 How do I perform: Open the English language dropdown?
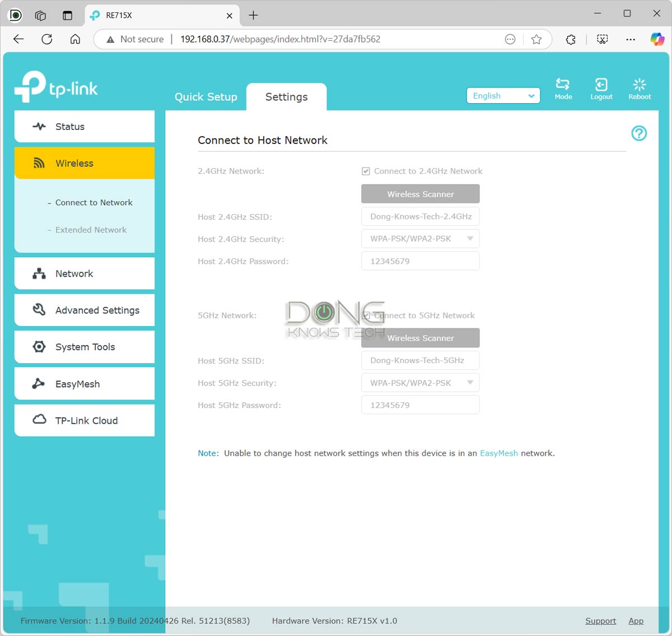click(502, 95)
